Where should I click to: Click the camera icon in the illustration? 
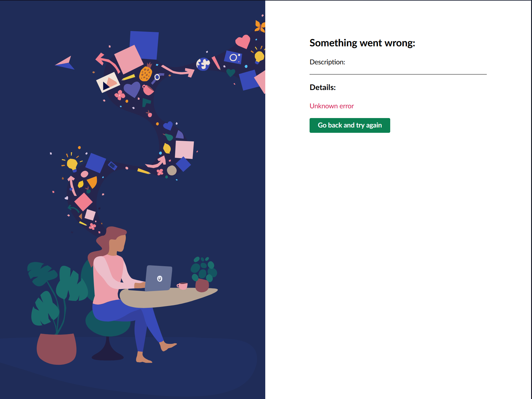[233, 57]
